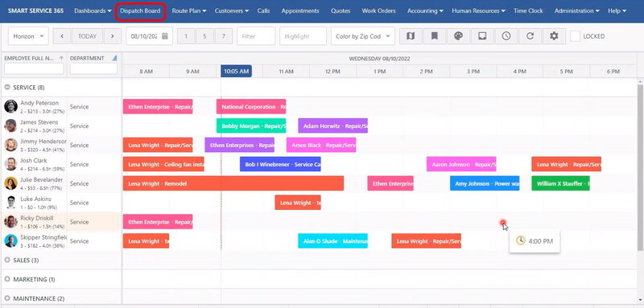Open the Dashboards menu

tap(93, 10)
